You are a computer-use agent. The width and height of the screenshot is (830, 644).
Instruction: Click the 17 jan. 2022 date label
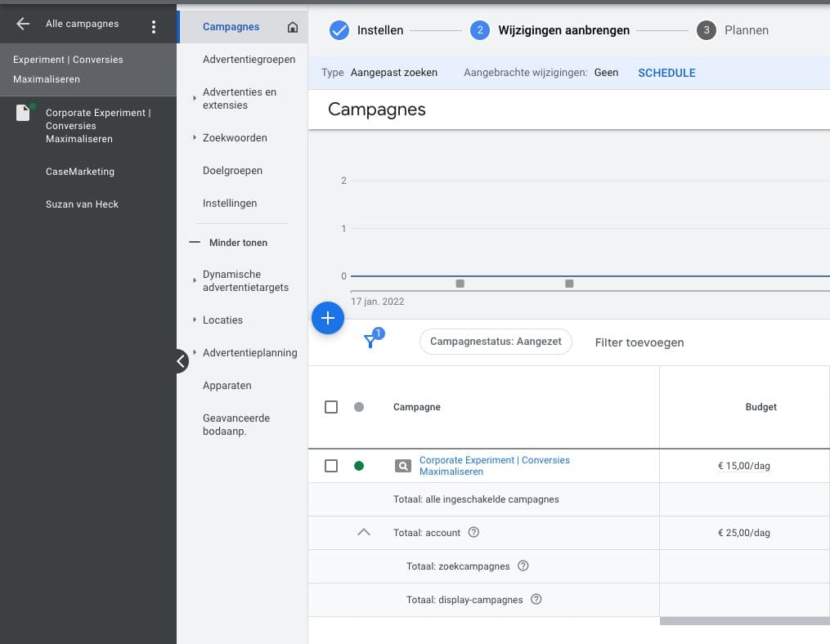tap(378, 302)
